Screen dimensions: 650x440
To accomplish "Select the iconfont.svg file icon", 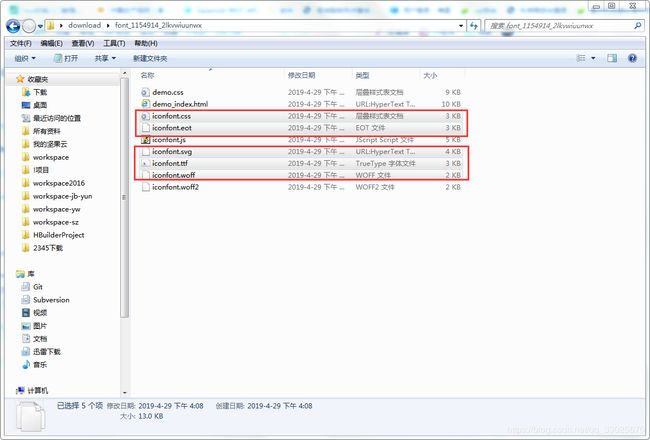I will [x=145, y=151].
